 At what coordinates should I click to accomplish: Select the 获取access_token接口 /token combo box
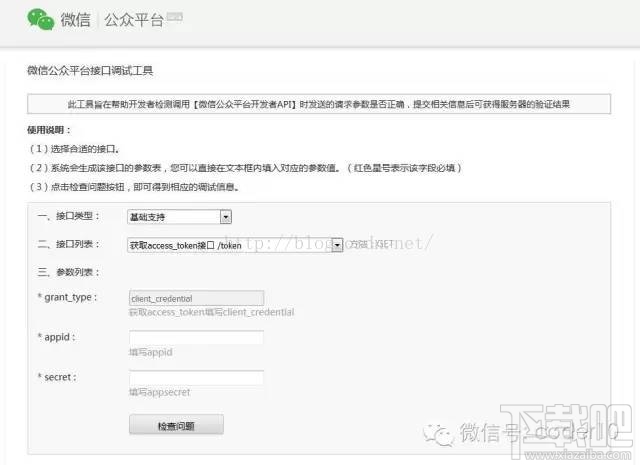tap(235, 245)
